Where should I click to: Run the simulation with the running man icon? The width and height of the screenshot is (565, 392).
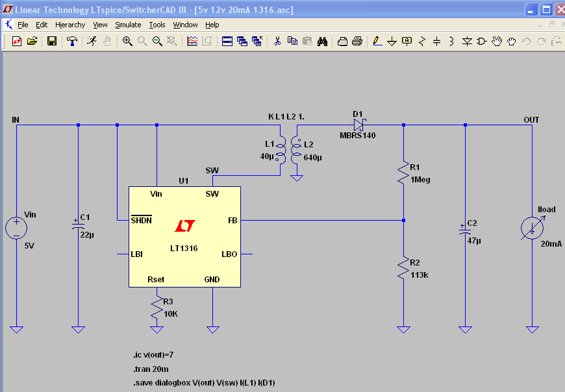coord(92,42)
